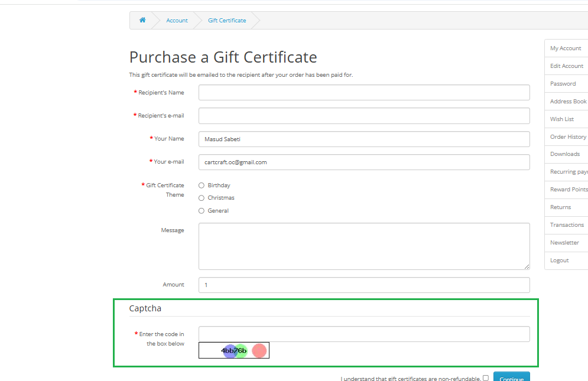This screenshot has height=381, width=588.
Task: Click the captcha code entry box
Action: pos(364,334)
